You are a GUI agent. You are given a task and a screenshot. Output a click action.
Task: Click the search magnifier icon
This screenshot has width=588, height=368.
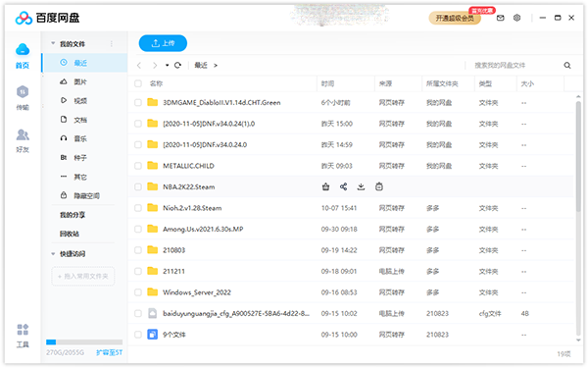point(567,66)
